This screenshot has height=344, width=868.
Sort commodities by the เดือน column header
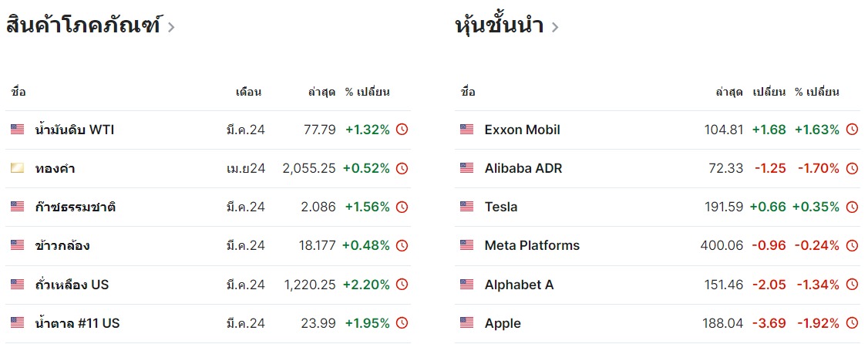tap(248, 92)
